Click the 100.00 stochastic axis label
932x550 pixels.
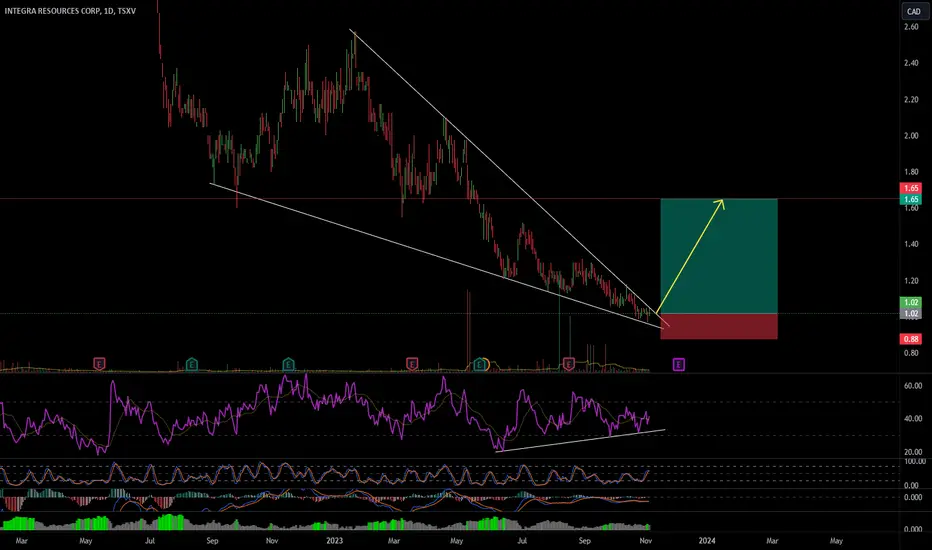915,461
